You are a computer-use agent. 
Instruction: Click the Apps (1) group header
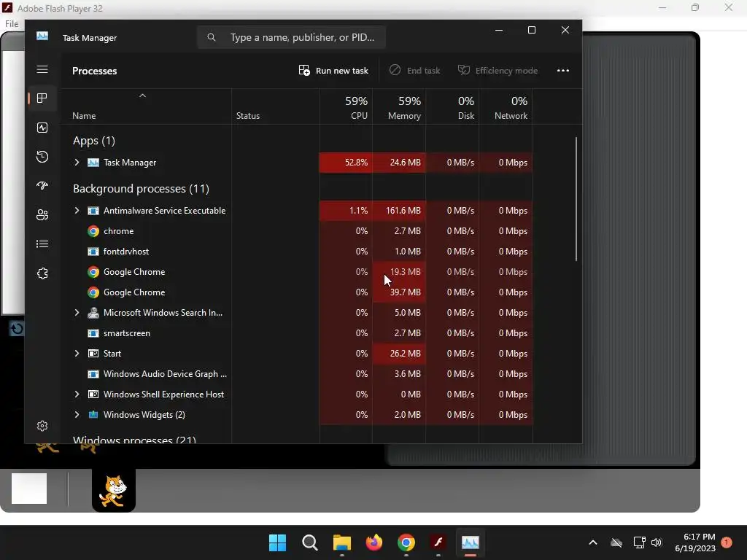[94, 141]
